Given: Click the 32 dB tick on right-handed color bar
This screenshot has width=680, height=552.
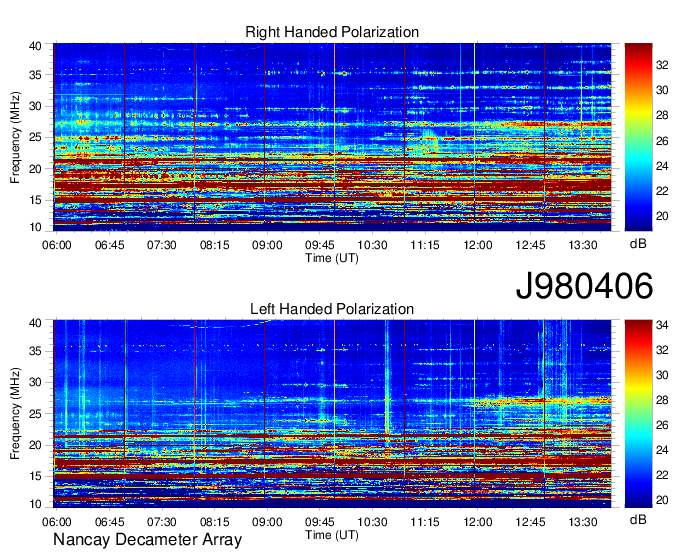Looking at the screenshot, I should [662, 65].
